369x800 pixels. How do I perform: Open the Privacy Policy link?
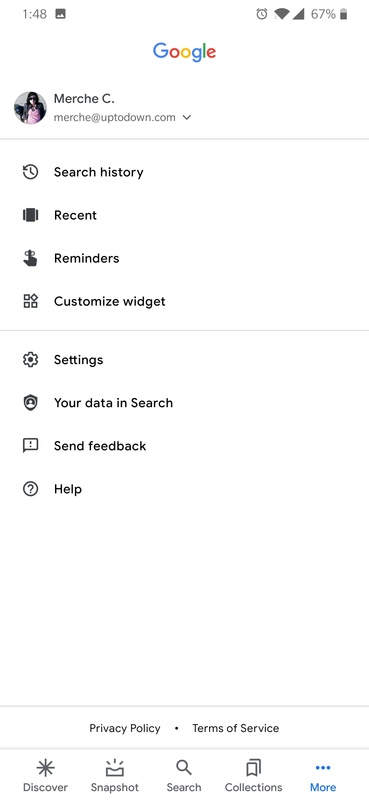point(125,728)
